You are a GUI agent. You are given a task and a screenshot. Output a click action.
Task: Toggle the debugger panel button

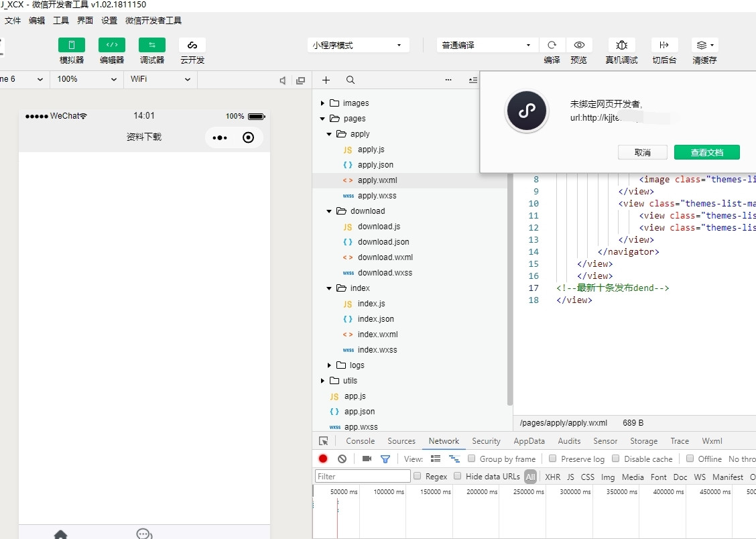click(152, 45)
